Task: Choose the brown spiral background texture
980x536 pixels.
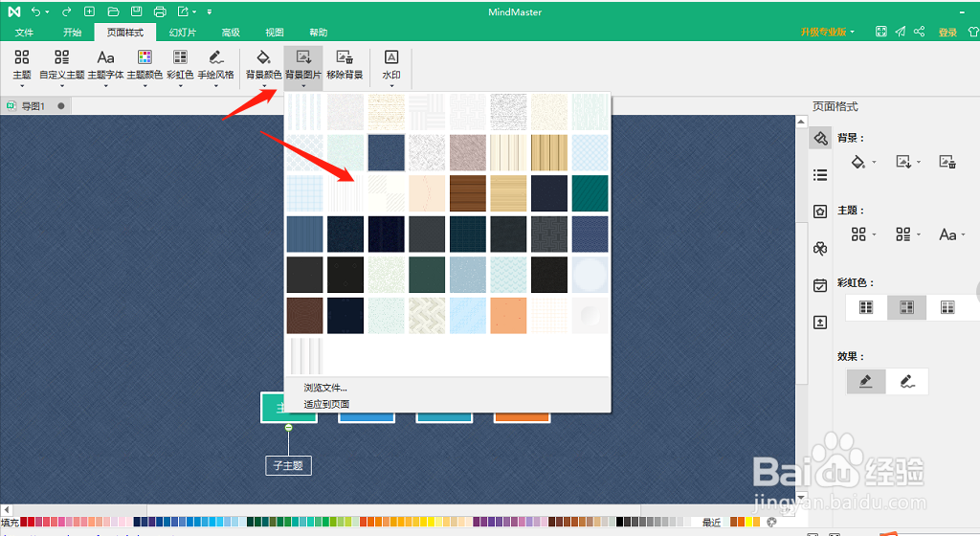Action: (x=305, y=316)
